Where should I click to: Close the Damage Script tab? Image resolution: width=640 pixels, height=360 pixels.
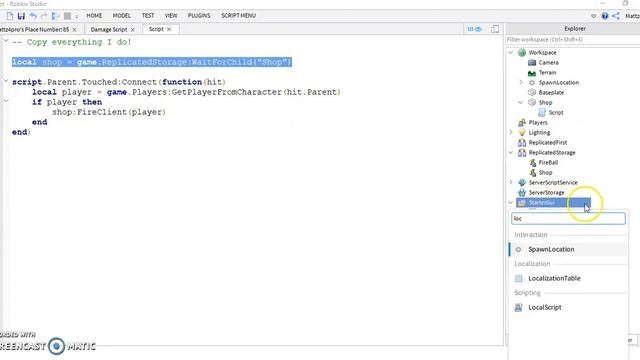(133, 30)
